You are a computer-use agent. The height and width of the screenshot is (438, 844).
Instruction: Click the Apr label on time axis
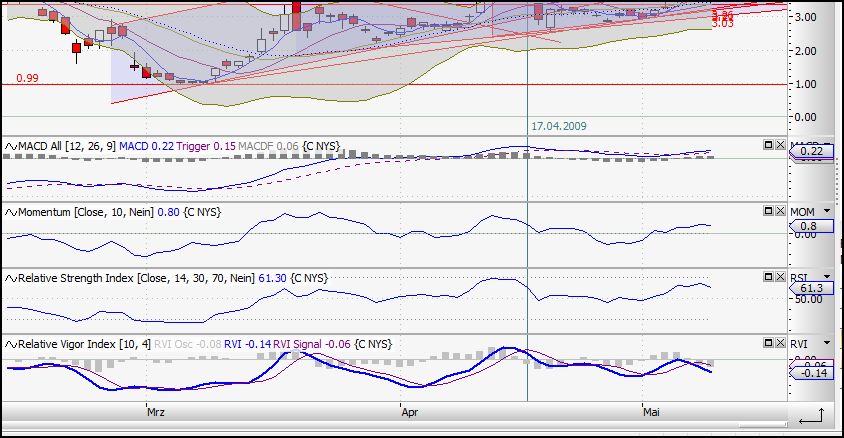(x=410, y=412)
